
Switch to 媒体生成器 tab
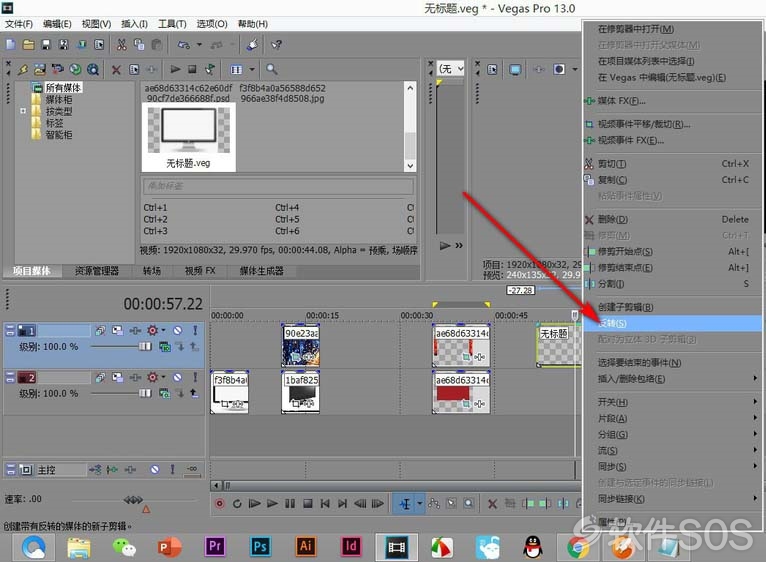pyautogui.click(x=261, y=271)
